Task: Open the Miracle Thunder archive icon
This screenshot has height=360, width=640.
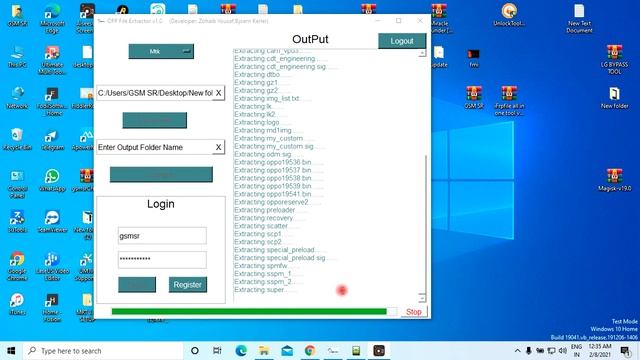Action: click(x=439, y=18)
